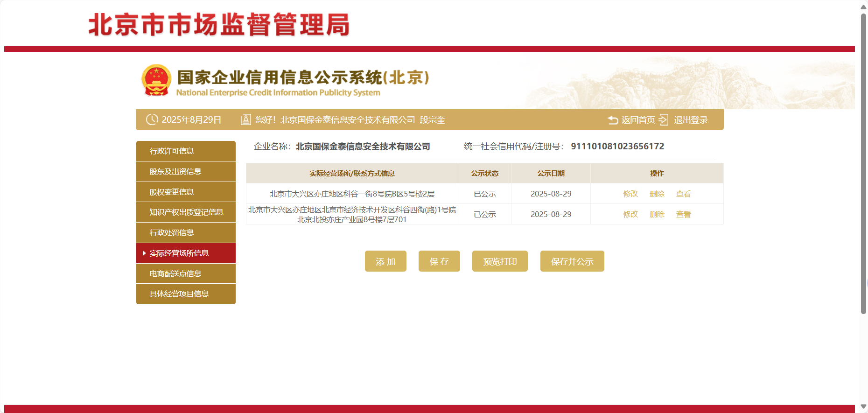Click the 退出登录 link
This screenshot has width=868, height=413.
point(691,120)
